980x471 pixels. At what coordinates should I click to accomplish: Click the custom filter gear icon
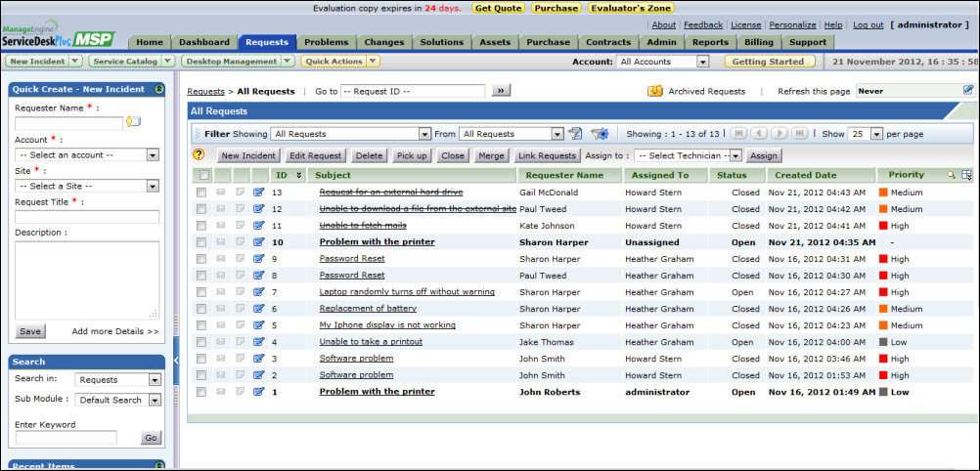(600, 134)
